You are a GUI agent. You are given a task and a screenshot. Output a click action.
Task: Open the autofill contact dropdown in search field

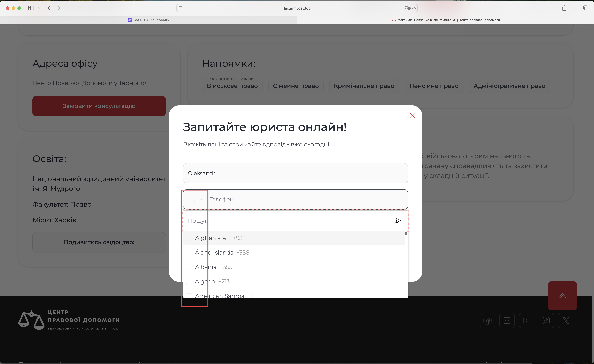(398, 221)
